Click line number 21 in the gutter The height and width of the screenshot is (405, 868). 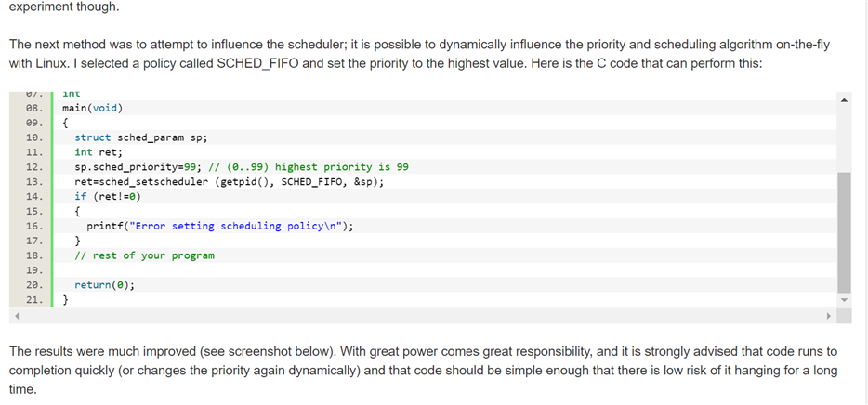(x=33, y=300)
